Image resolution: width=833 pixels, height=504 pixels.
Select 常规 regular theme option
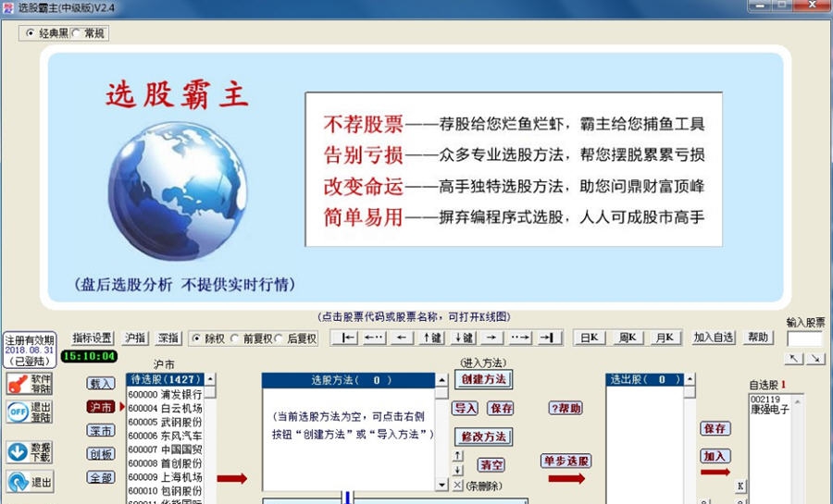[x=88, y=33]
